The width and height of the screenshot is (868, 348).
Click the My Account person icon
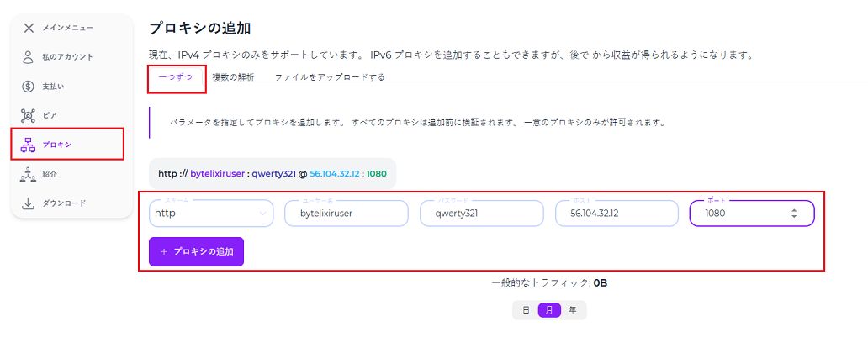click(29, 57)
